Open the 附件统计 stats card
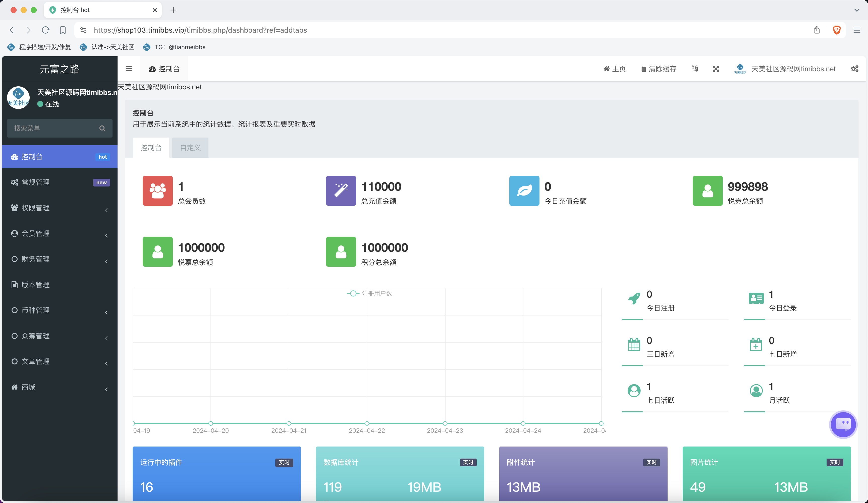The width and height of the screenshot is (868, 503). [x=583, y=474]
